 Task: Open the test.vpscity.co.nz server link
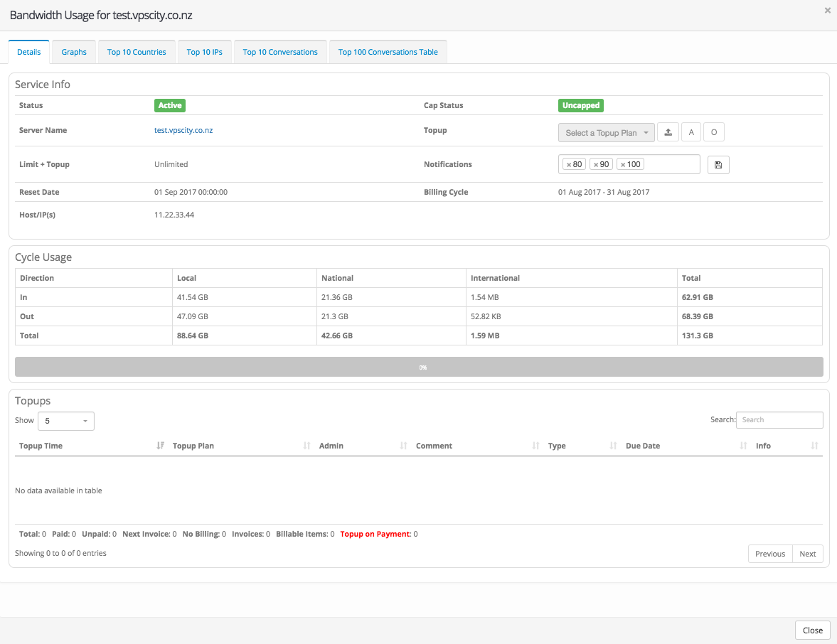[183, 131]
